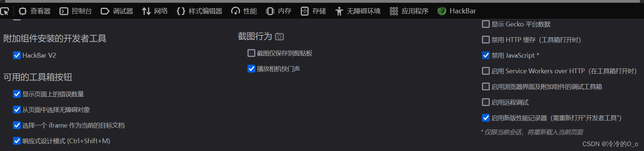Open the 网络 network panel
This screenshot has width=644, height=151.
pos(155,11)
